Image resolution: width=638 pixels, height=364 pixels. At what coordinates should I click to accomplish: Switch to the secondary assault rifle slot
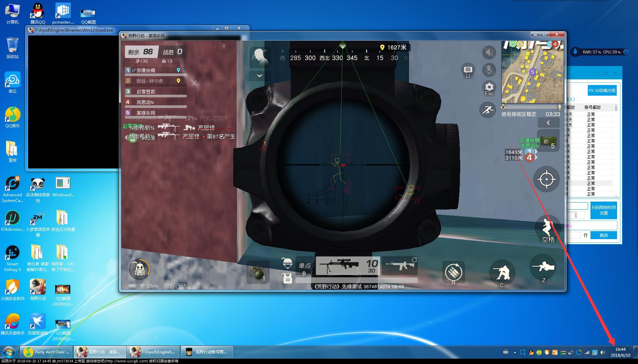pos(399,266)
